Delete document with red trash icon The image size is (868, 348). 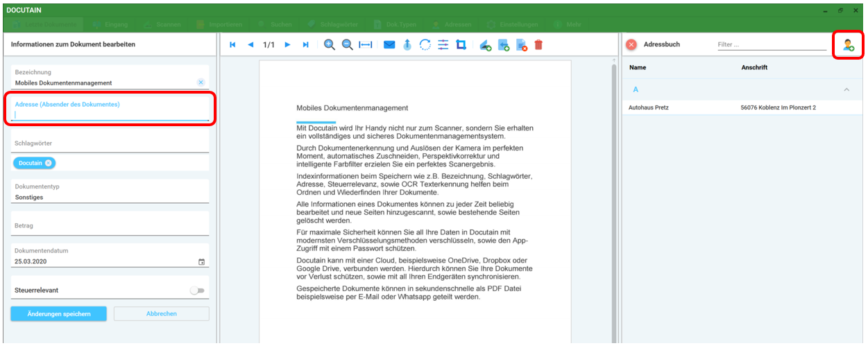tap(538, 44)
